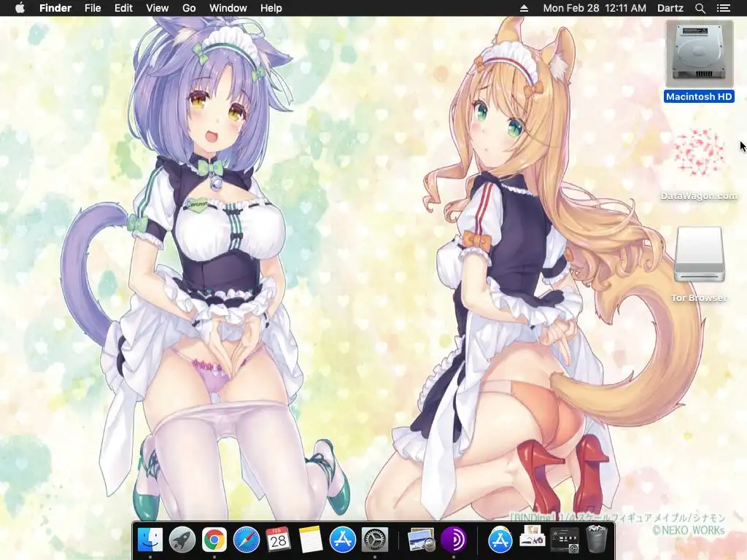
Task: Open the Dartz user menu
Action: pyautogui.click(x=670, y=8)
